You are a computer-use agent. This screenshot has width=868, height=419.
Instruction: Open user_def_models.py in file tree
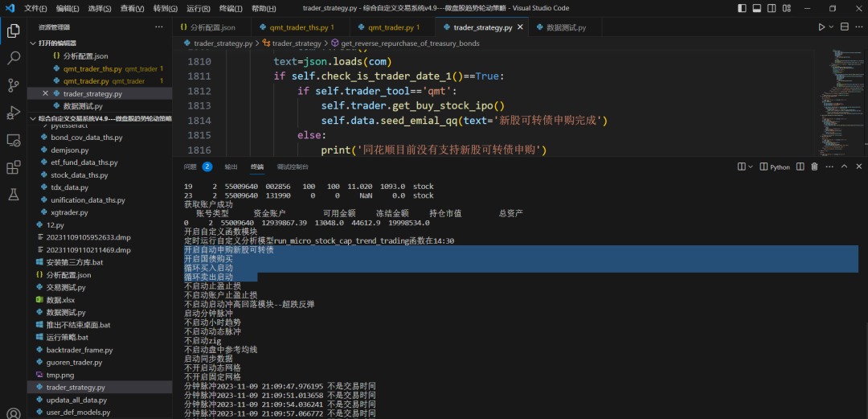78,413
